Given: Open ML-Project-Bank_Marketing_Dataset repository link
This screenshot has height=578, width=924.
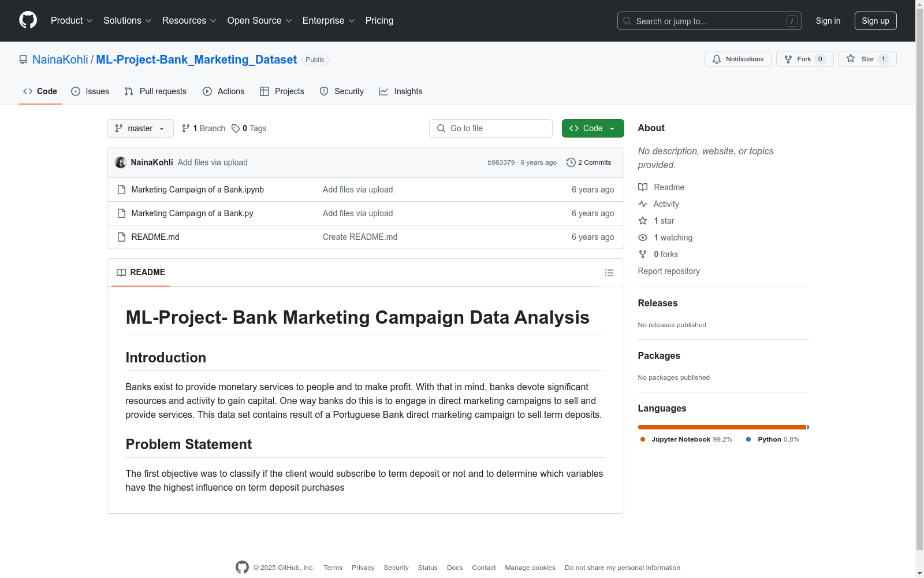Looking at the screenshot, I should 196,60.
